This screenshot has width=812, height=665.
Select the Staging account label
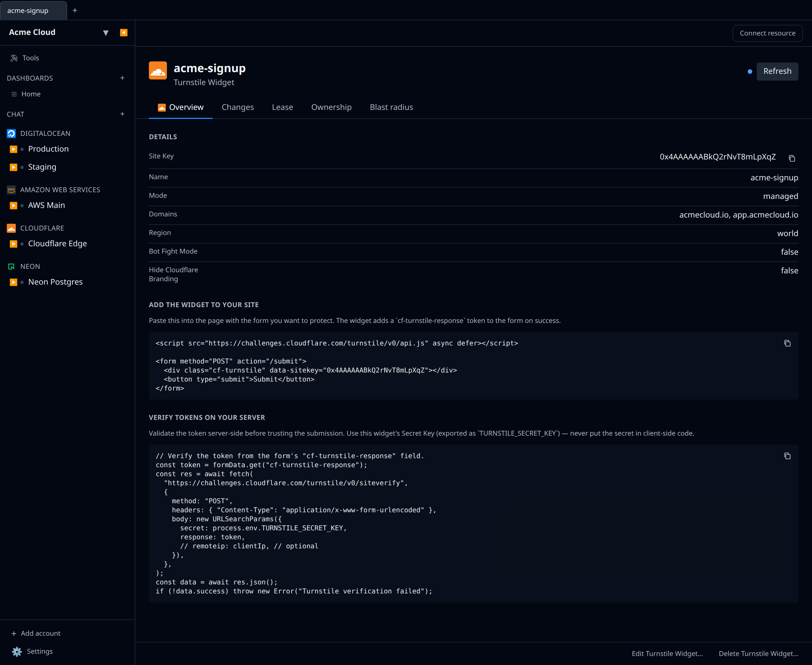click(42, 167)
